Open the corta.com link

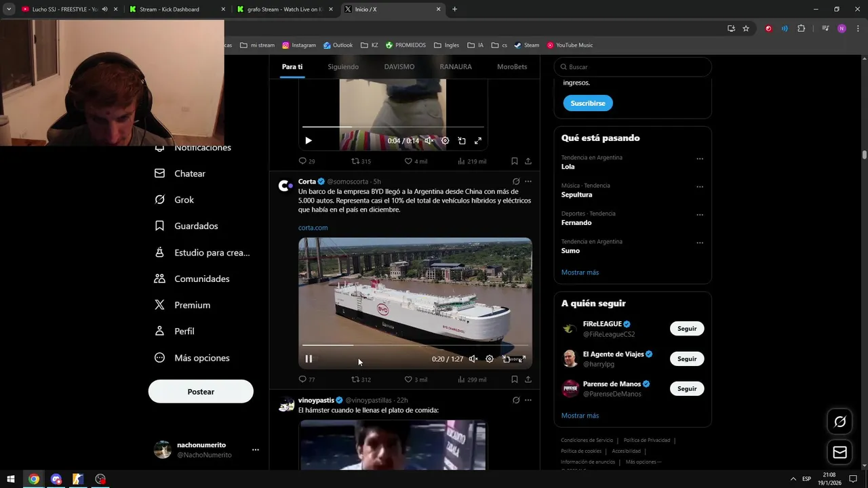313,228
